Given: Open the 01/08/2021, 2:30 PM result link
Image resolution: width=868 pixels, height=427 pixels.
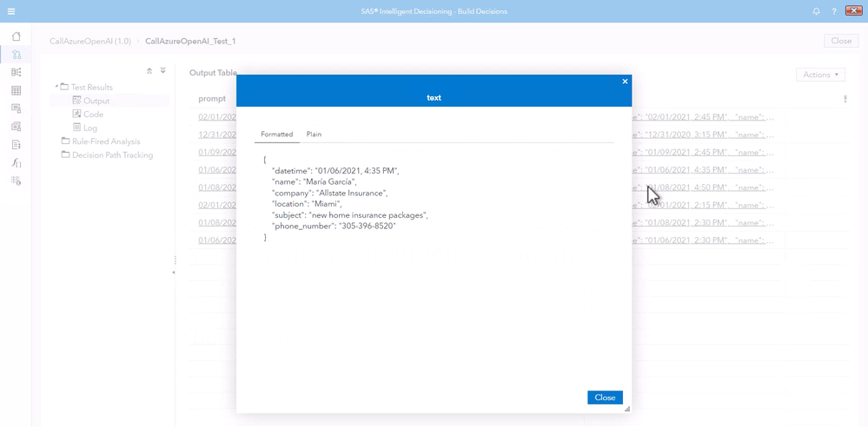Looking at the screenshot, I should (x=701, y=223).
